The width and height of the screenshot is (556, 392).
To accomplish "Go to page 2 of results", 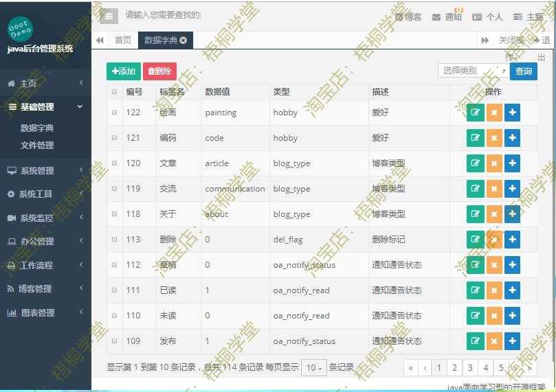I will (x=454, y=368).
